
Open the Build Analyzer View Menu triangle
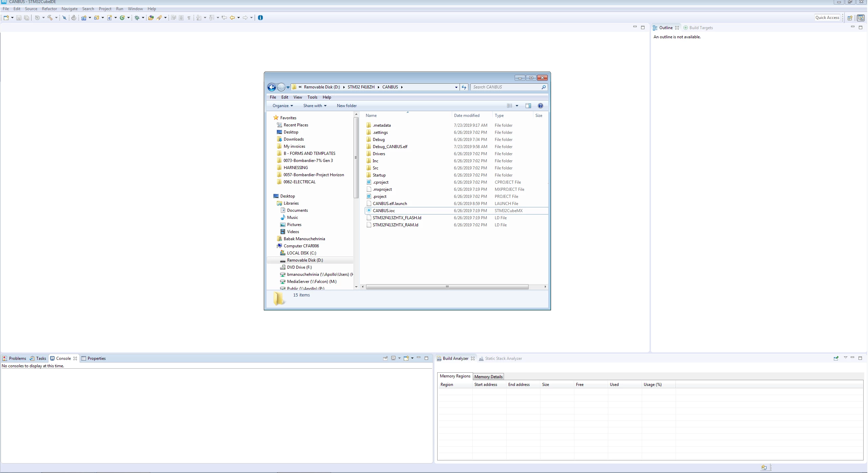tap(845, 358)
